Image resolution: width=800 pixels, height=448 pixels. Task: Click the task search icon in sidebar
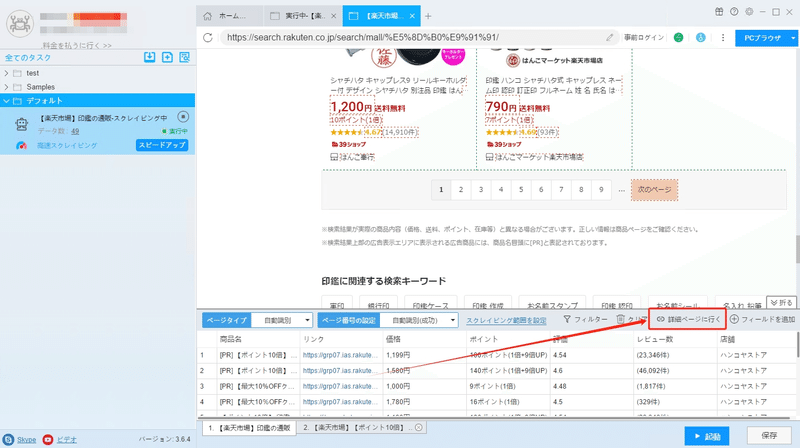tap(185, 57)
